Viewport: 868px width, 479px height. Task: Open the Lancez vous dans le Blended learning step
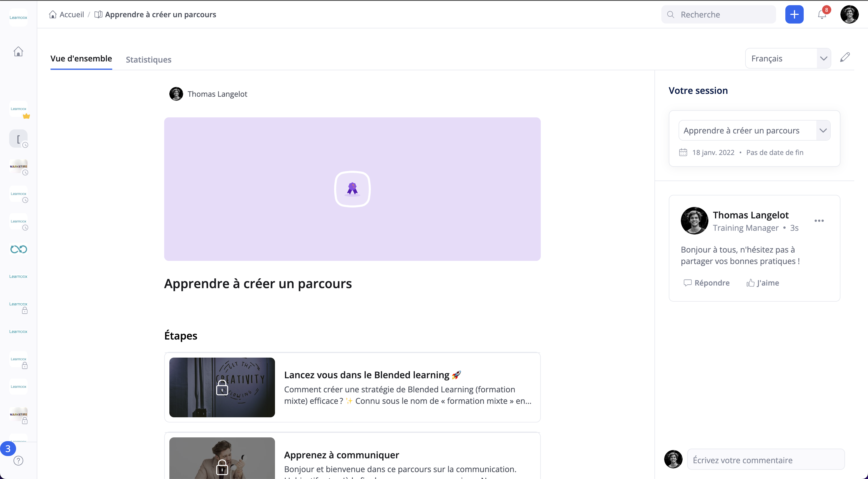pos(352,387)
